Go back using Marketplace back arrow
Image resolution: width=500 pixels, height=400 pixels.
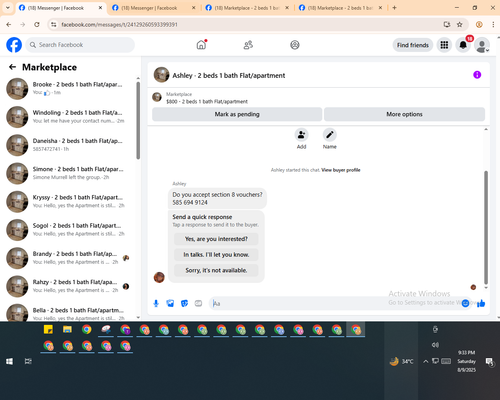point(13,67)
